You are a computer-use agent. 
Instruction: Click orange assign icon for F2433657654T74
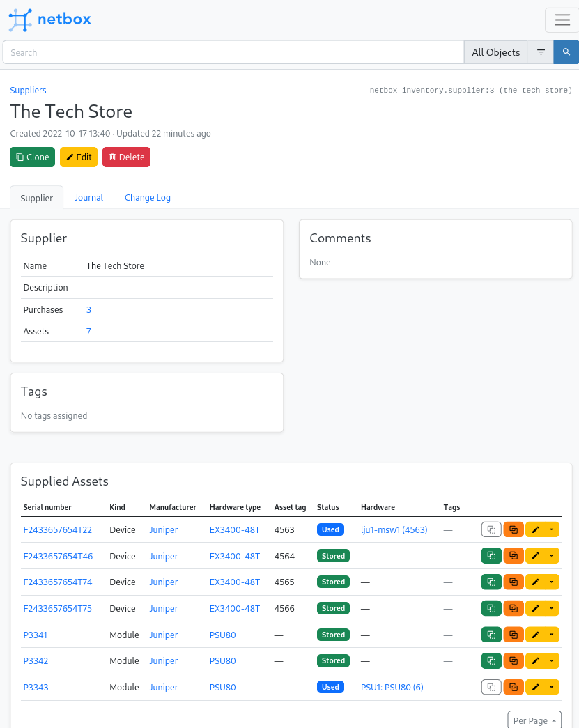pos(514,582)
